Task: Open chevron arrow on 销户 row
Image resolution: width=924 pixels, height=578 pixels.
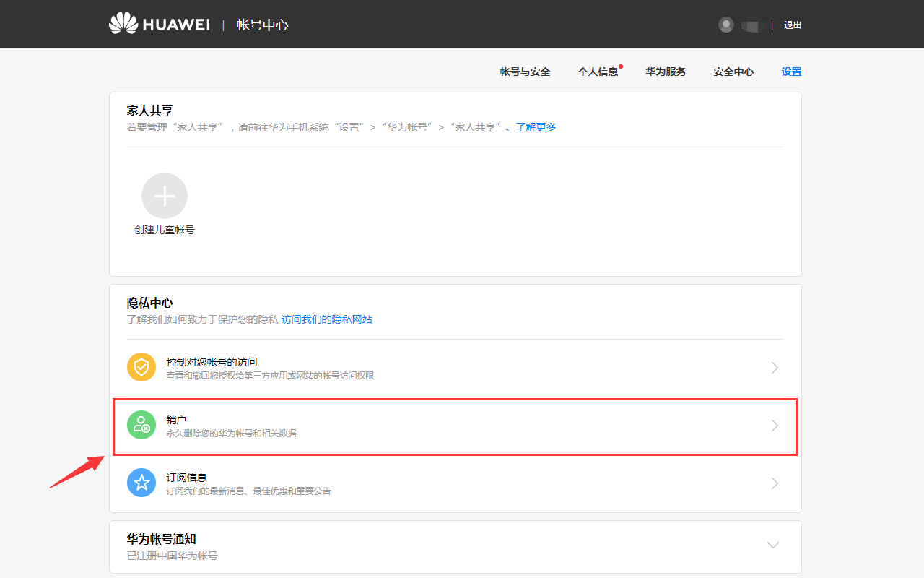Action: (x=775, y=426)
